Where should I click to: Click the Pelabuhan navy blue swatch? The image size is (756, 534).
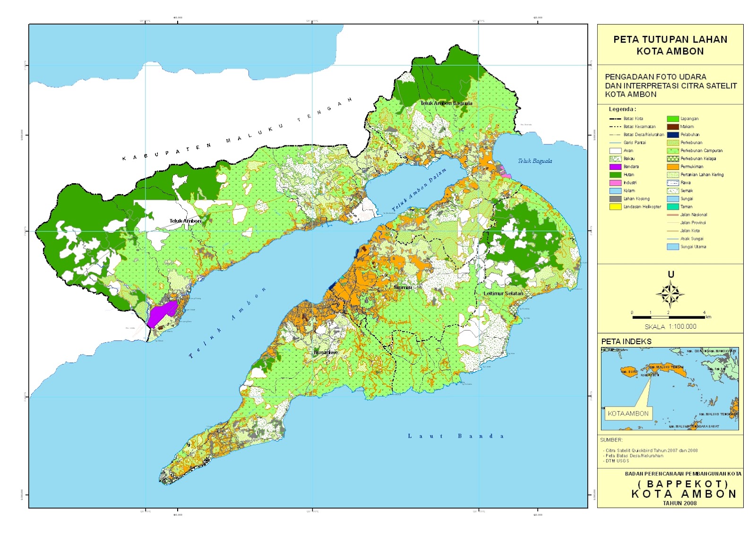click(x=673, y=135)
